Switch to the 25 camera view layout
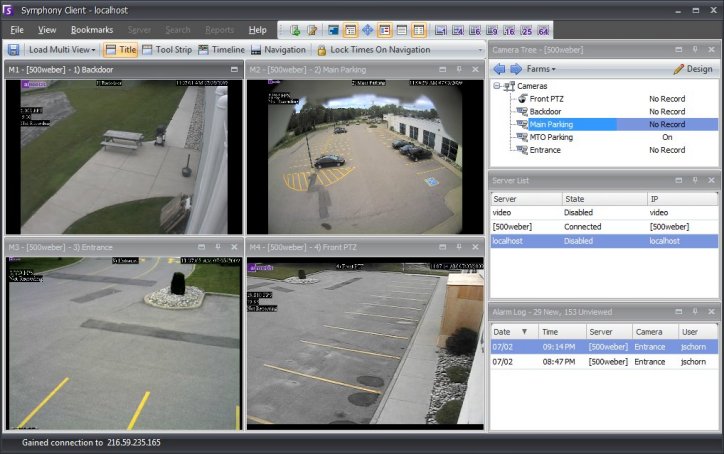This screenshot has width=724, height=454. tap(526, 30)
